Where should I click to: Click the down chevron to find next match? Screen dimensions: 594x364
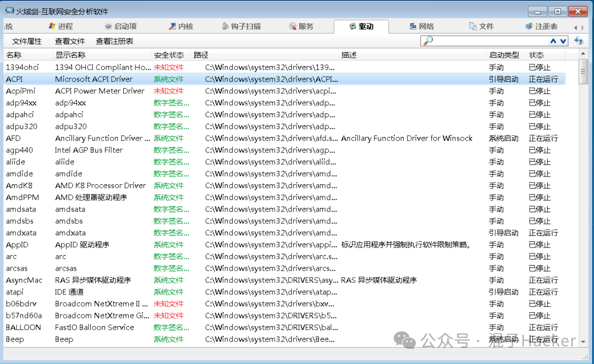[562, 41]
